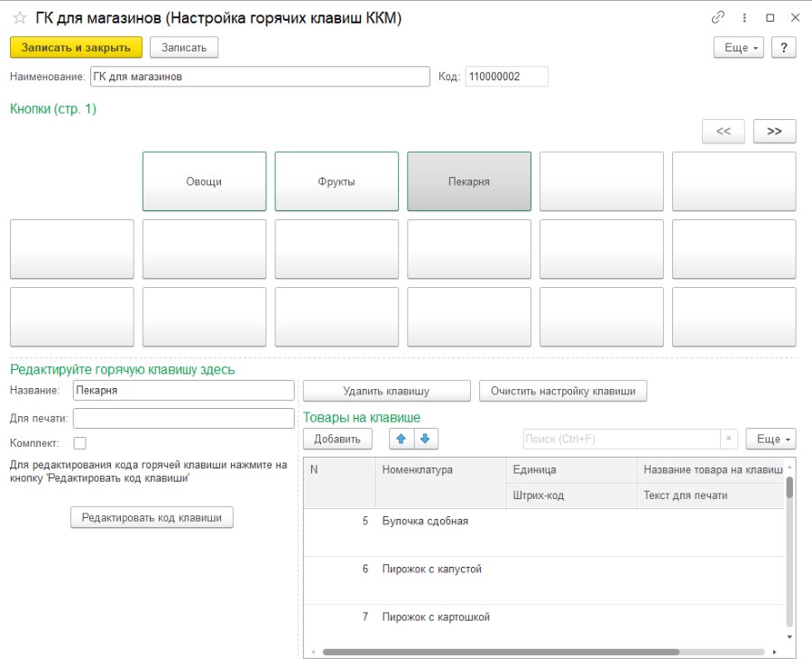The height and width of the screenshot is (667, 812).
Task: Go to next buttons page (>>)
Action: (x=774, y=132)
